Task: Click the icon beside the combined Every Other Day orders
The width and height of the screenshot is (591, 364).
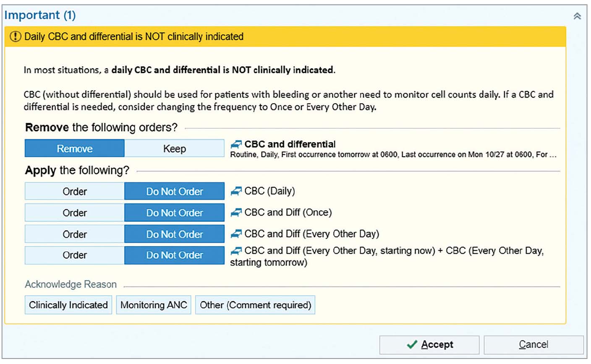Action: [236, 251]
